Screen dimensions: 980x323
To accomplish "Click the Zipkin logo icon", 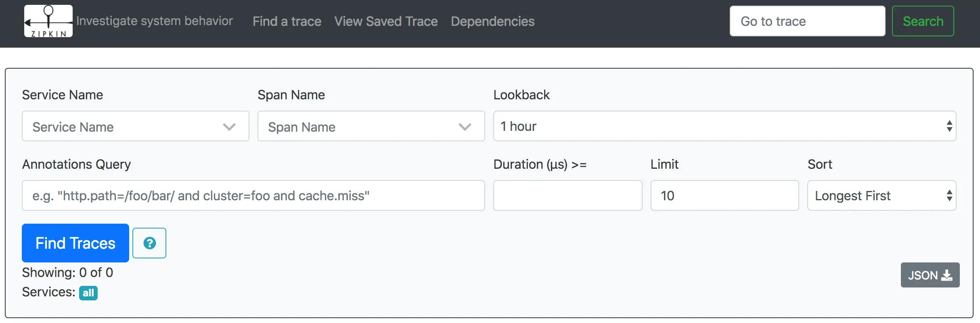I will [x=48, y=21].
